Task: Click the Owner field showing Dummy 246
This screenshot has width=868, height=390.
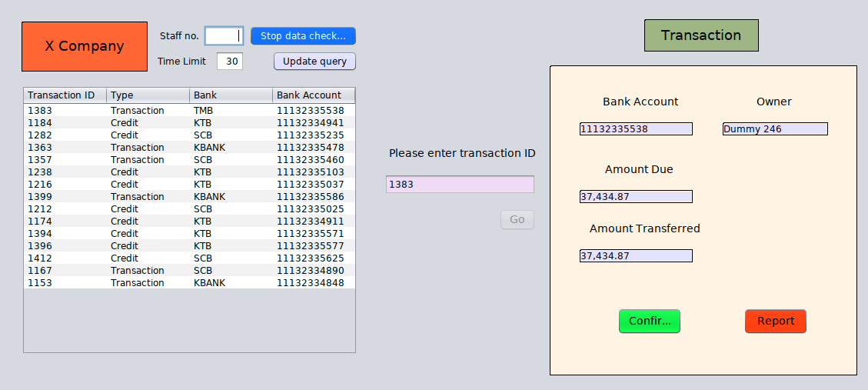Action: coord(775,129)
